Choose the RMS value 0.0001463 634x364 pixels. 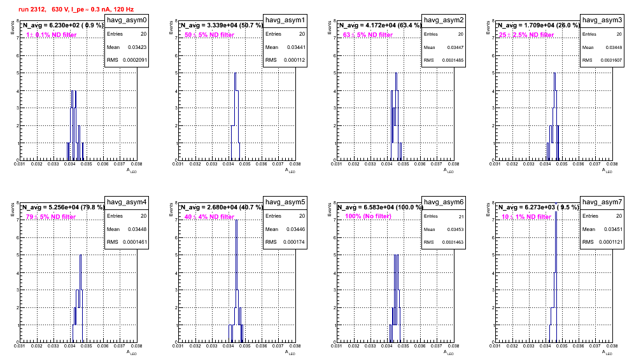tap(453, 242)
